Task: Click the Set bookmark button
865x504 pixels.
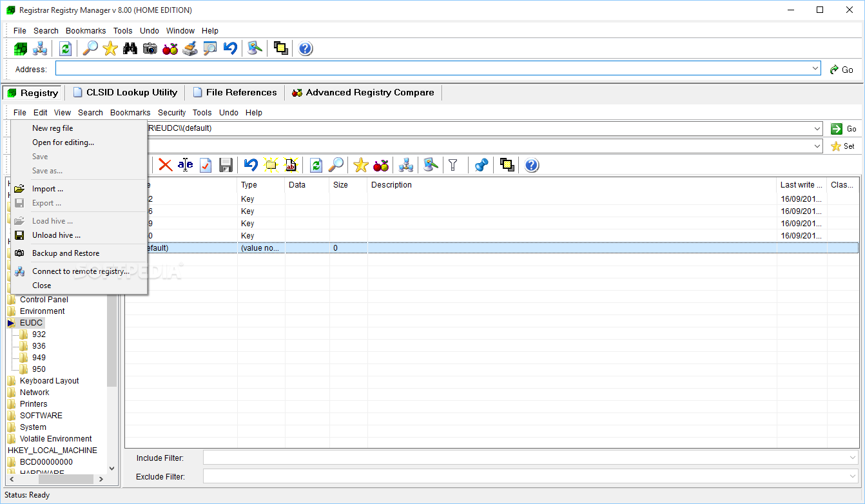Action: (x=844, y=146)
